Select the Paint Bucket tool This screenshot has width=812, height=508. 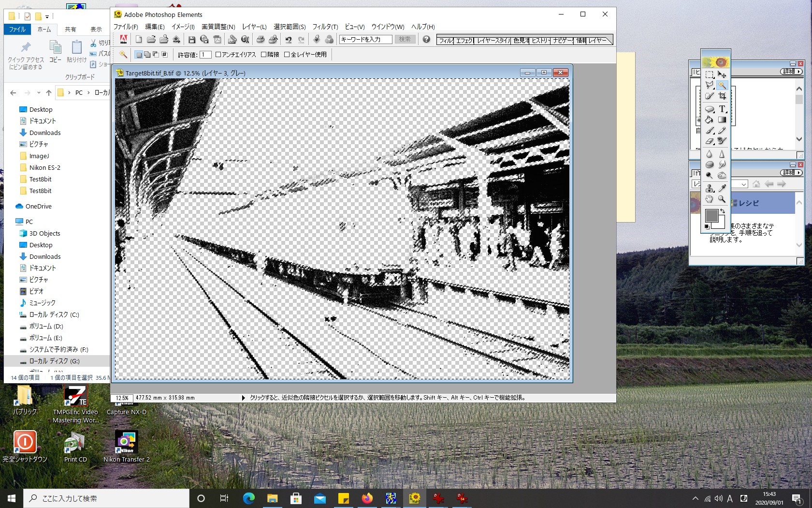pos(709,120)
